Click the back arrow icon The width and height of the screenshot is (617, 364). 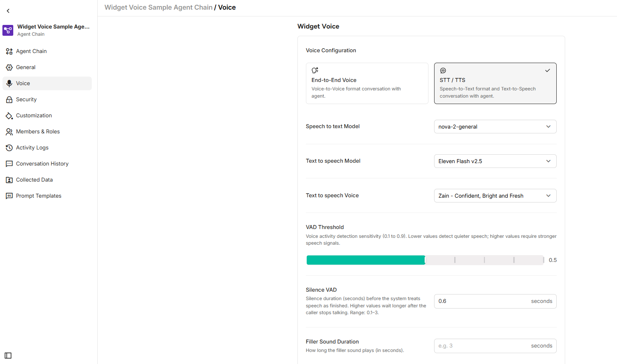(8, 11)
